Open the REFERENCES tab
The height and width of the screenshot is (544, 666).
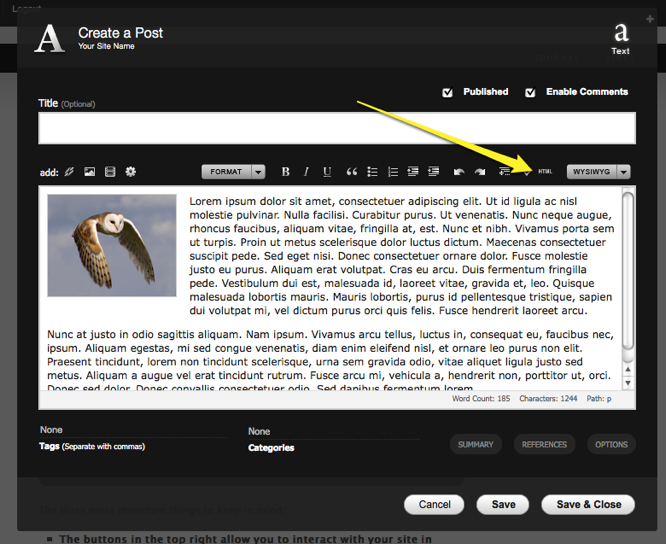point(544,444)
